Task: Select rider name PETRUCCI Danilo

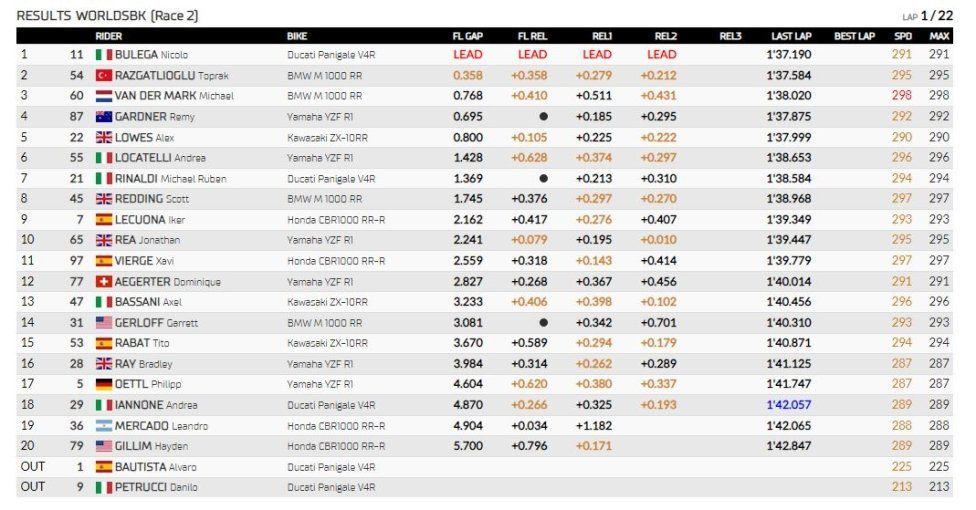Action: 156,488
